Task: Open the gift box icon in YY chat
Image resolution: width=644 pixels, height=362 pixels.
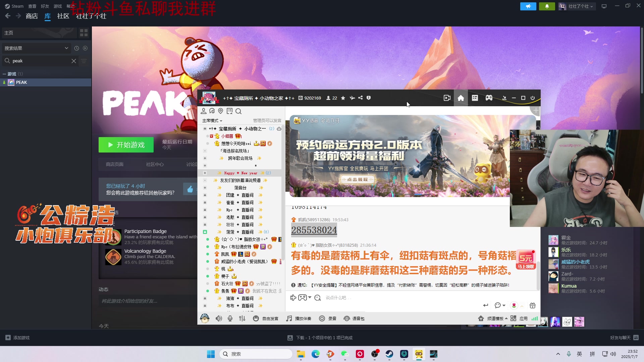Action: (532, 305)
